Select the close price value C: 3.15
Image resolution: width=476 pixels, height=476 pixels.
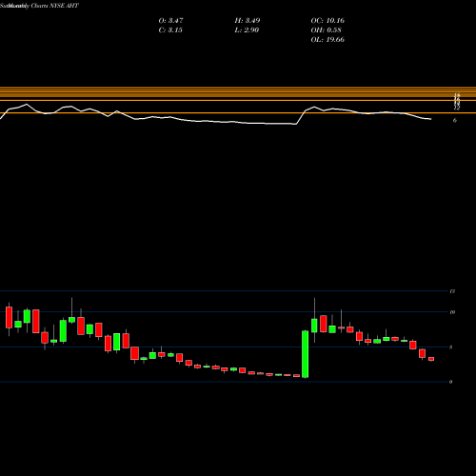170,30
